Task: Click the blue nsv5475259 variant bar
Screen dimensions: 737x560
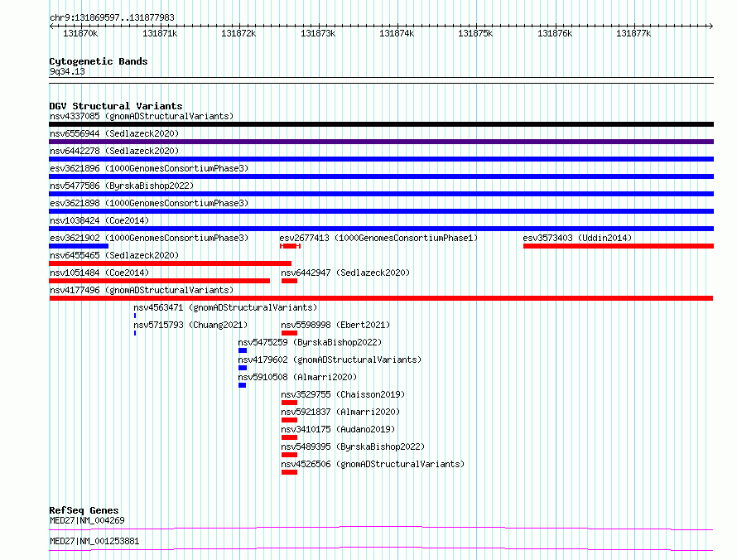Action: point(243,350)
